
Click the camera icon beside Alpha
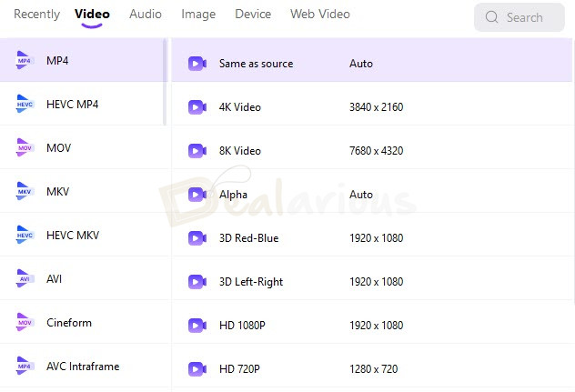pos(197,195)
